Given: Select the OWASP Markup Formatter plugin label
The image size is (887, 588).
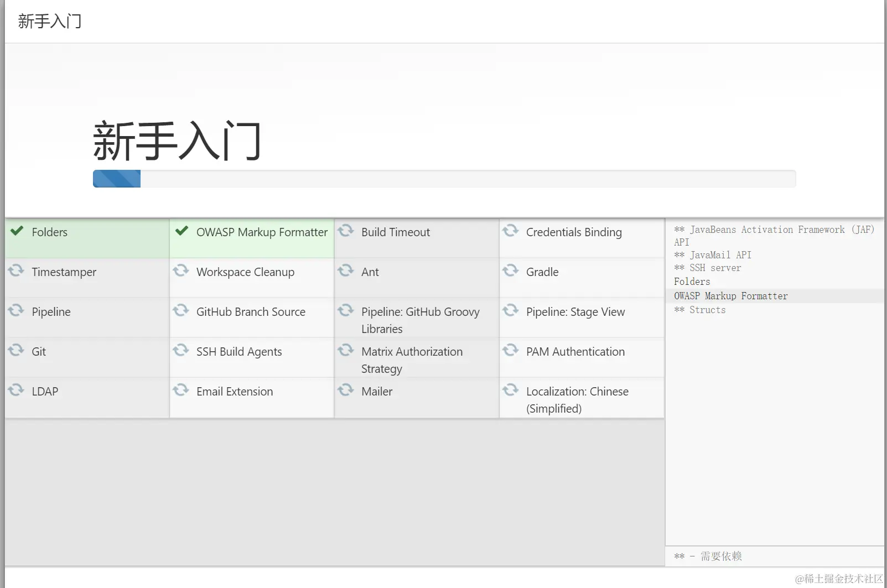Looking at the screenshot, I should [x=262, y=232].
